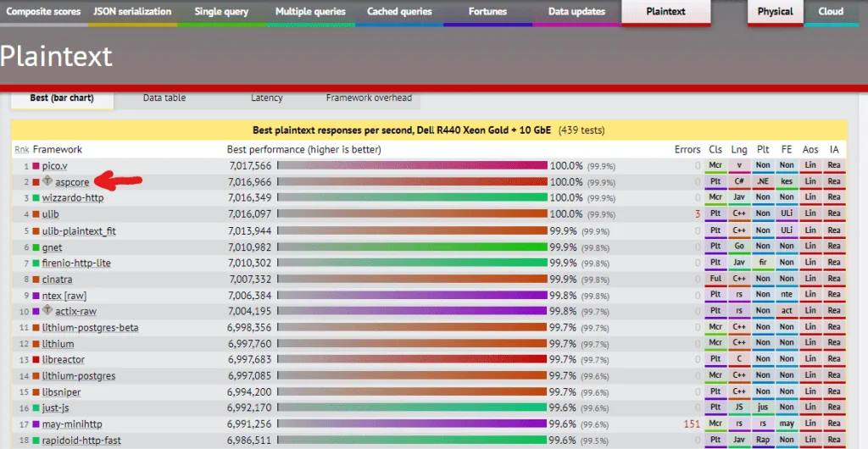Go to the Multiple queries tab

310,12
